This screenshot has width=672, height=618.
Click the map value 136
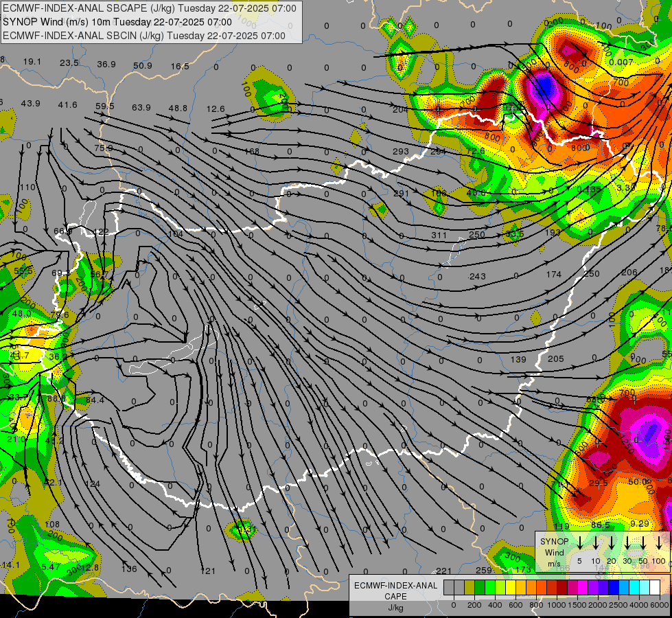[x=129, y=569]
